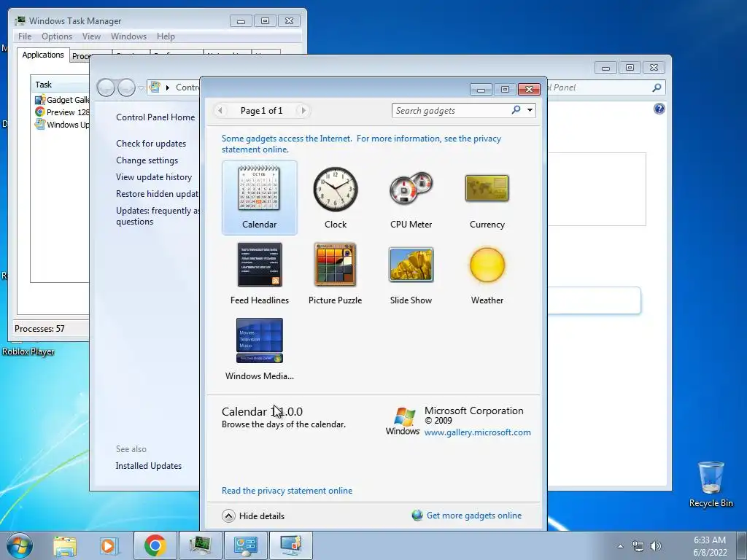Select the Feed Headlines gadget

point(259,273)
